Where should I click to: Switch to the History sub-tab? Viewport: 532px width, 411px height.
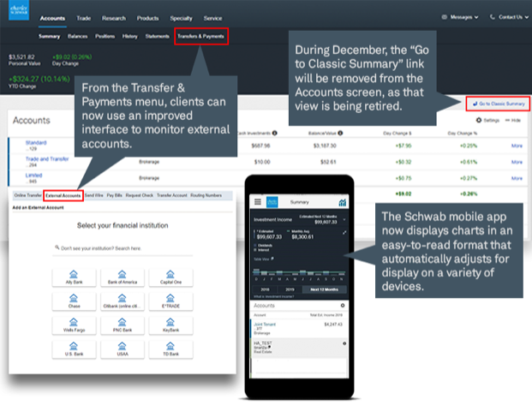[130, 36]
